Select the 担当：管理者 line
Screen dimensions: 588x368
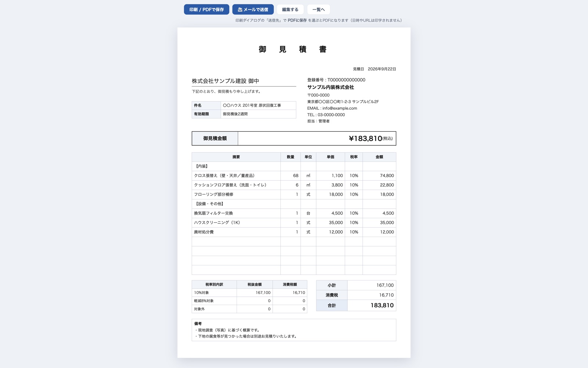(318, 121)
